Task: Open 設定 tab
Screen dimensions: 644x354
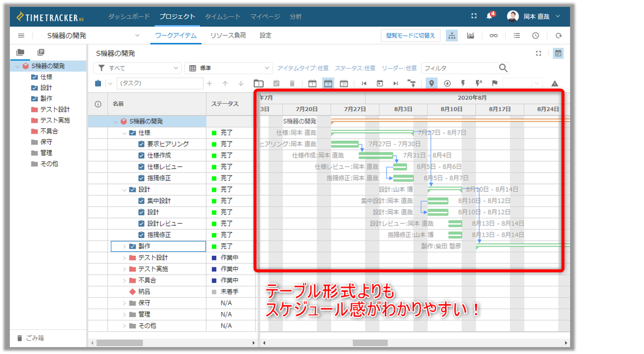Action: coord(265,35)
